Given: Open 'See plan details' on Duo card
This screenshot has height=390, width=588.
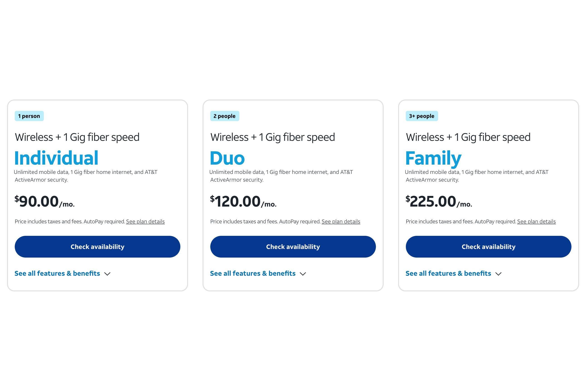Looking at the screenshot, I should tap(341, 221).
